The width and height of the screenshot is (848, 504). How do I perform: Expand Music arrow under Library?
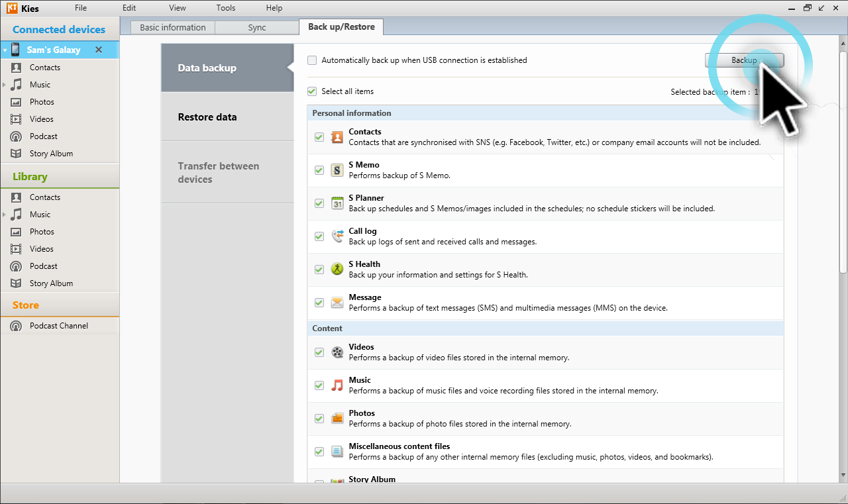click(5, 215)
